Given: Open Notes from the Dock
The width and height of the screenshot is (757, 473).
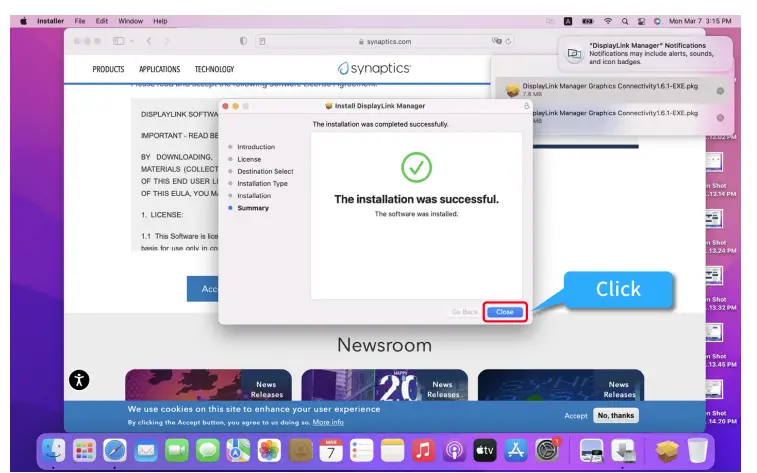Looking at the screenshot, I should tap(393, 451).
